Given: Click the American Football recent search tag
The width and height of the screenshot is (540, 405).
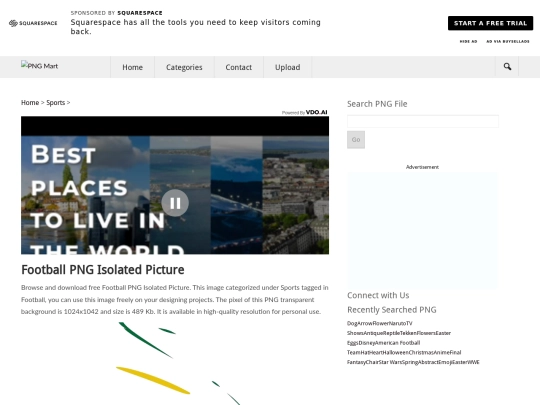Looking at the screenshot, I should (398, 343).
